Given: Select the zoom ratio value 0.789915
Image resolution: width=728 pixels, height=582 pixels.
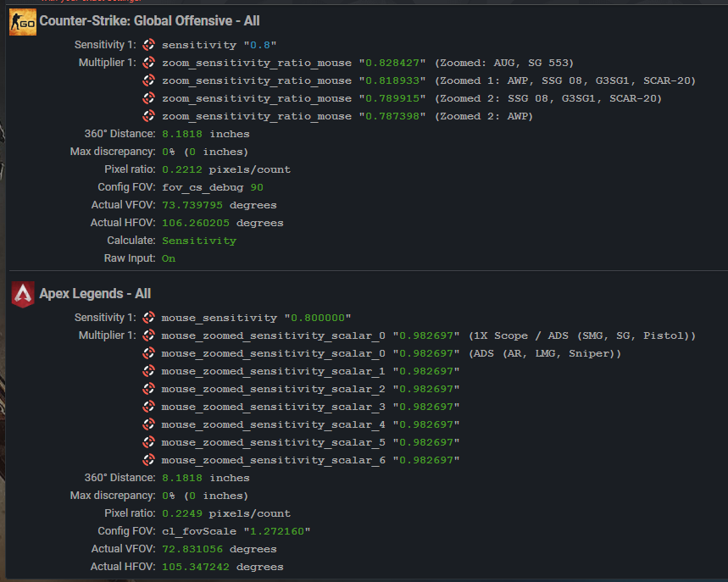Looking at the screenshot, I should 392,98.
